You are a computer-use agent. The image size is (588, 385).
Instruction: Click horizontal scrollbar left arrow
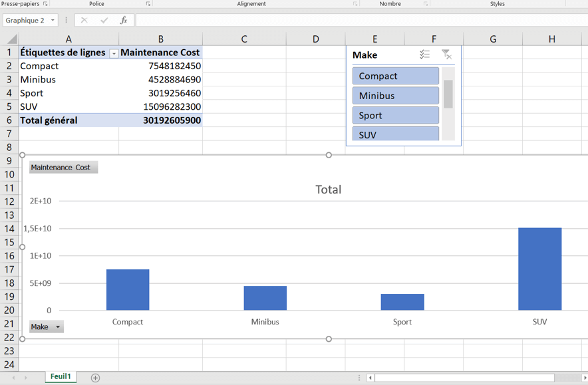point(370,378)
